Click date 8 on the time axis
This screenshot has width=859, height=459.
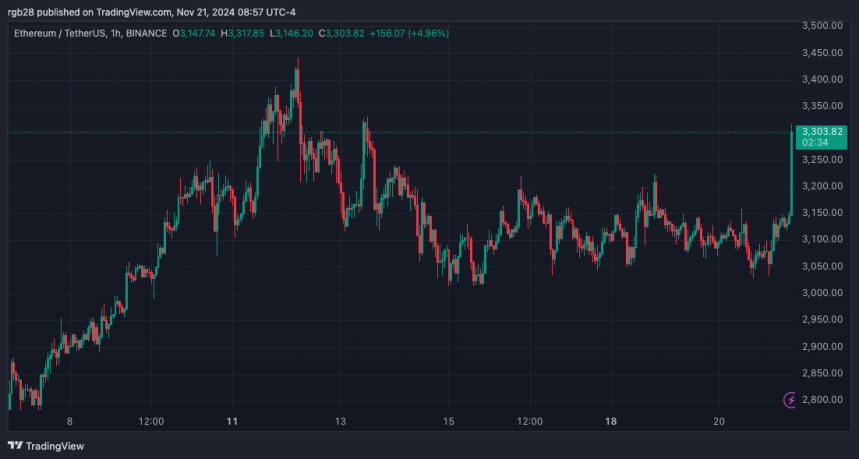69,422
